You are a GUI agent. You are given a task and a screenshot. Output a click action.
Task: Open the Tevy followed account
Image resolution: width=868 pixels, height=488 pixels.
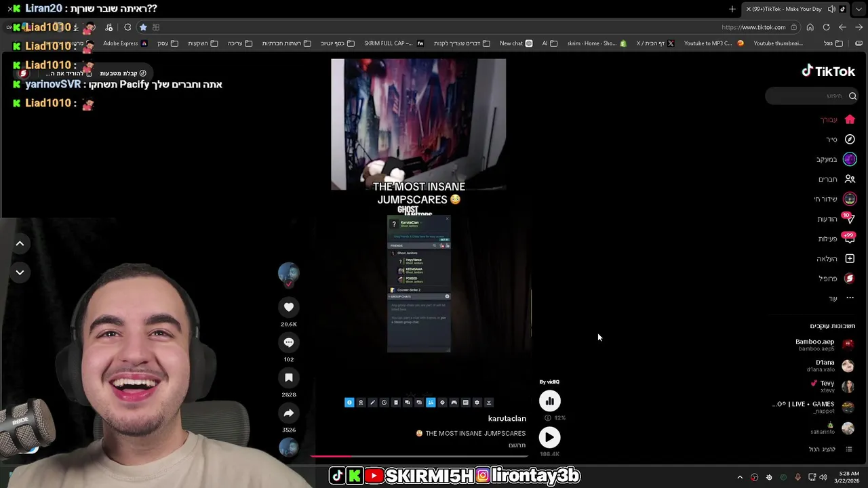833,386
